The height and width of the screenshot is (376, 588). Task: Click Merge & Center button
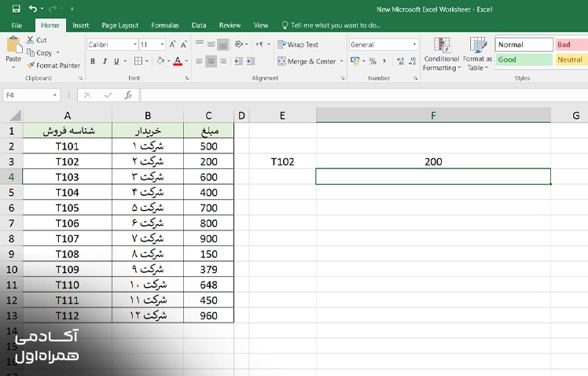point(307,61)
